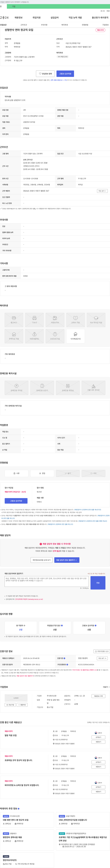
Task: Click the 건물 내부 경사로 facility icon
Action: 93,388
